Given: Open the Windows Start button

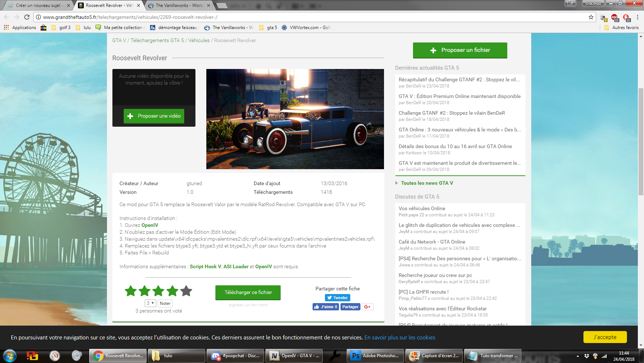Looking at the screenshot, I should click(10, 356).
